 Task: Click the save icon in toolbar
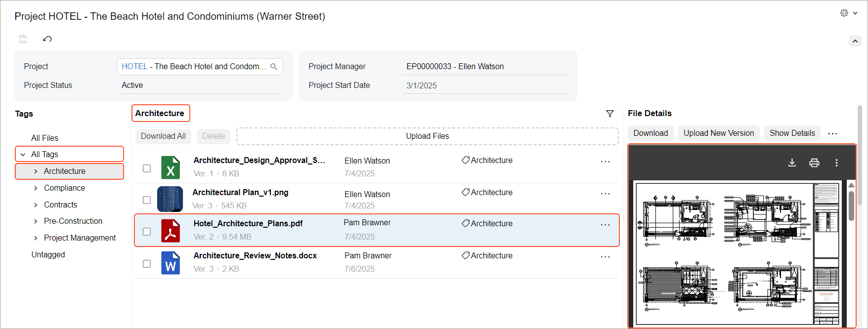pos(23,39)
